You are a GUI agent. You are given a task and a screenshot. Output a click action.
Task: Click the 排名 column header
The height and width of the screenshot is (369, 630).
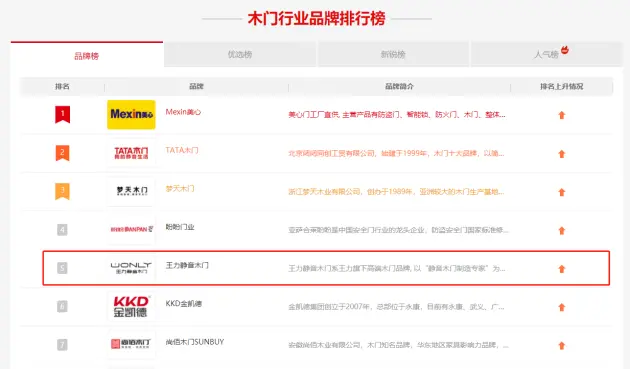(x=62, y=86)
